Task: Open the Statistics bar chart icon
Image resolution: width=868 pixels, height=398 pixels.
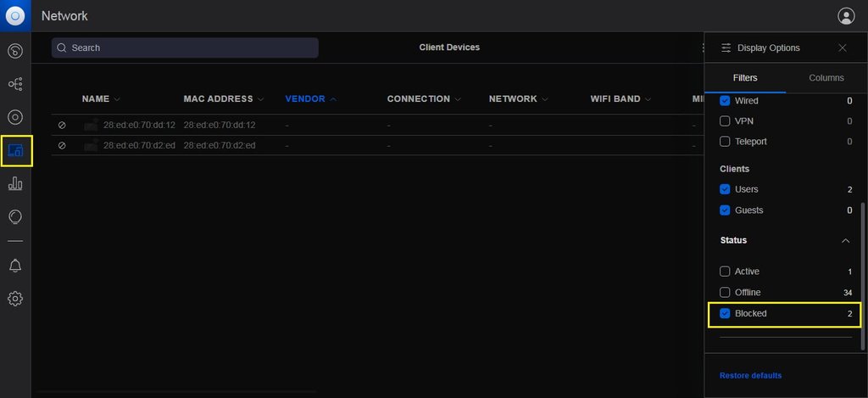Action: pyautogui.click(x=15, y=183)
